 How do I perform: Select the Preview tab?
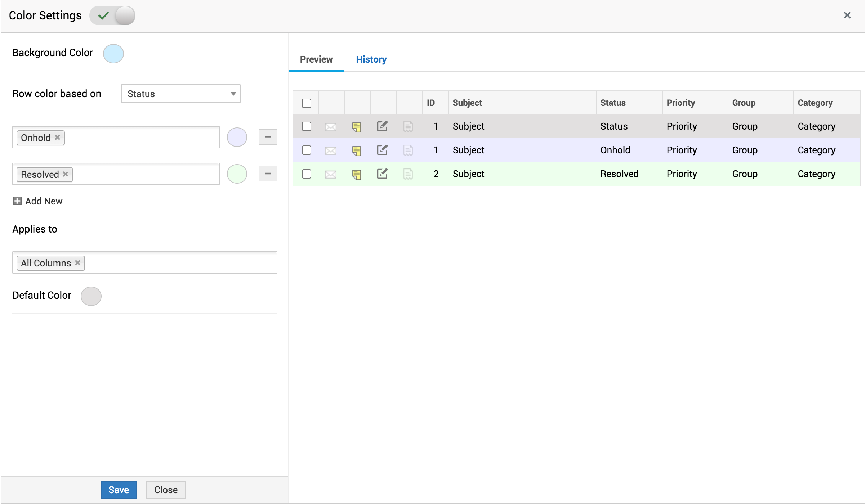pyautogui.click(x=316, y=59)
